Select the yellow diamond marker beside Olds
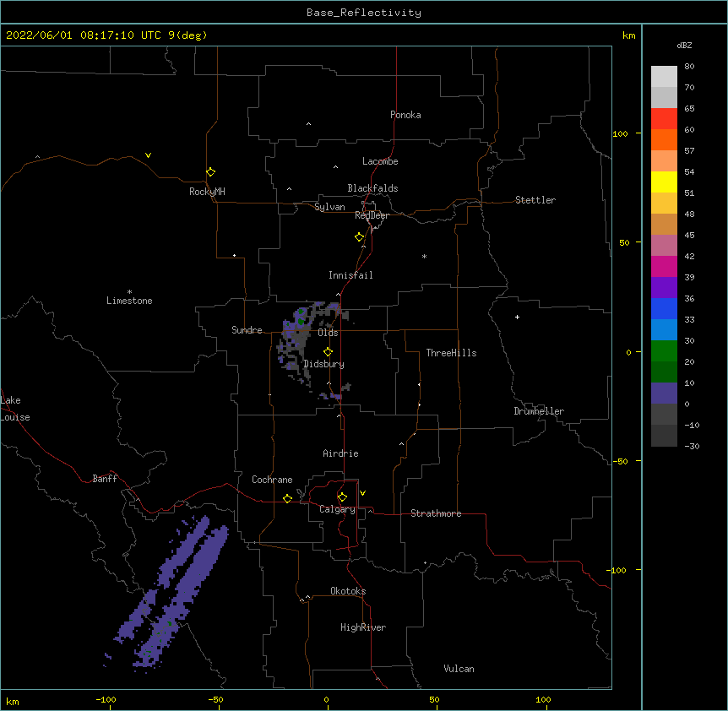The height and width of the screenshot is (711, 728). 328,352
